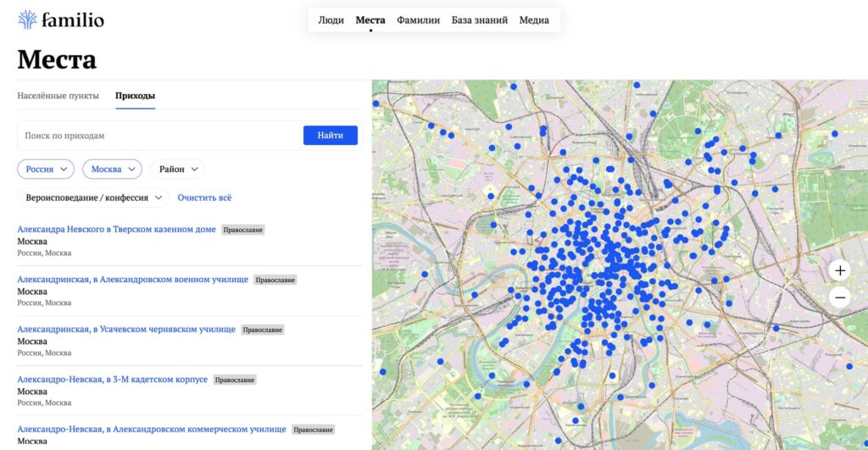Screen dimensions: 868x450
Task: Zoom in the map with plus button
Action: point(840,270)
